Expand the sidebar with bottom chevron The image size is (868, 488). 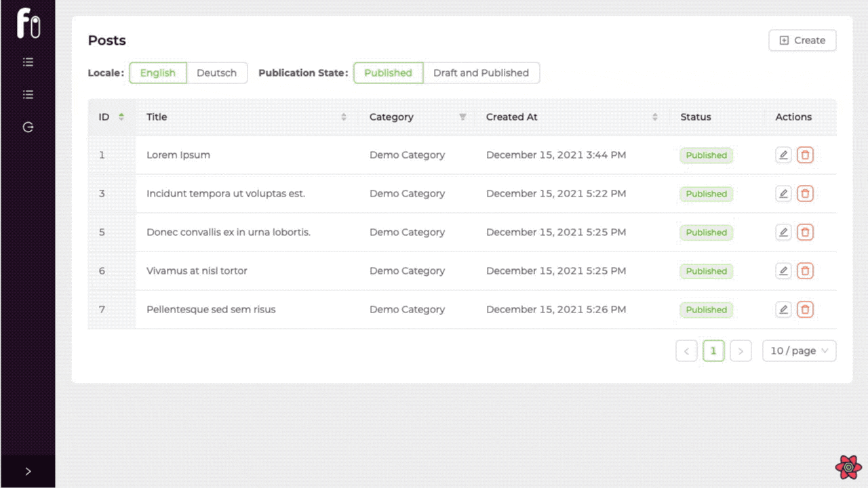pyautogui.click(x=28, y=471)
